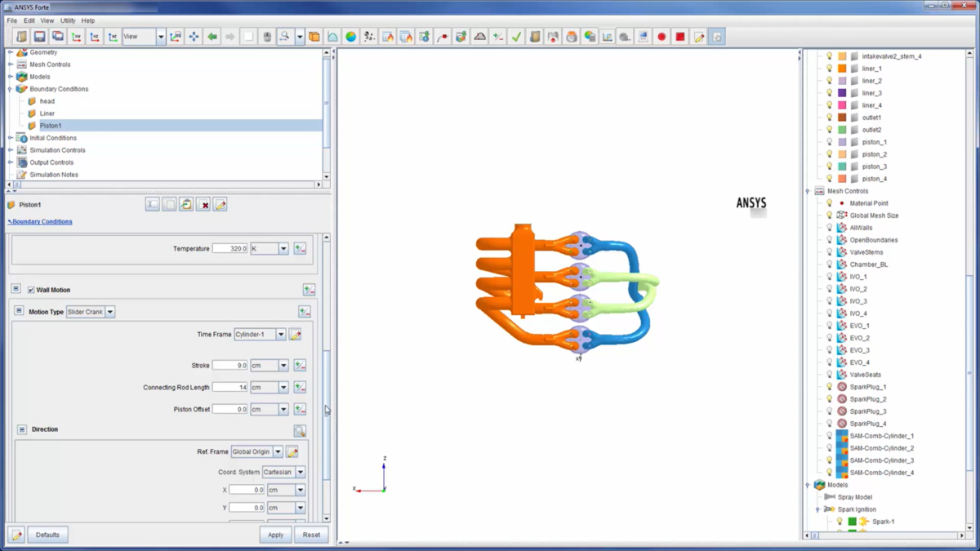Toggle visibility bulb for SparkPlug_1
This screenshot has height=551, width=980.
pos(829,387)
